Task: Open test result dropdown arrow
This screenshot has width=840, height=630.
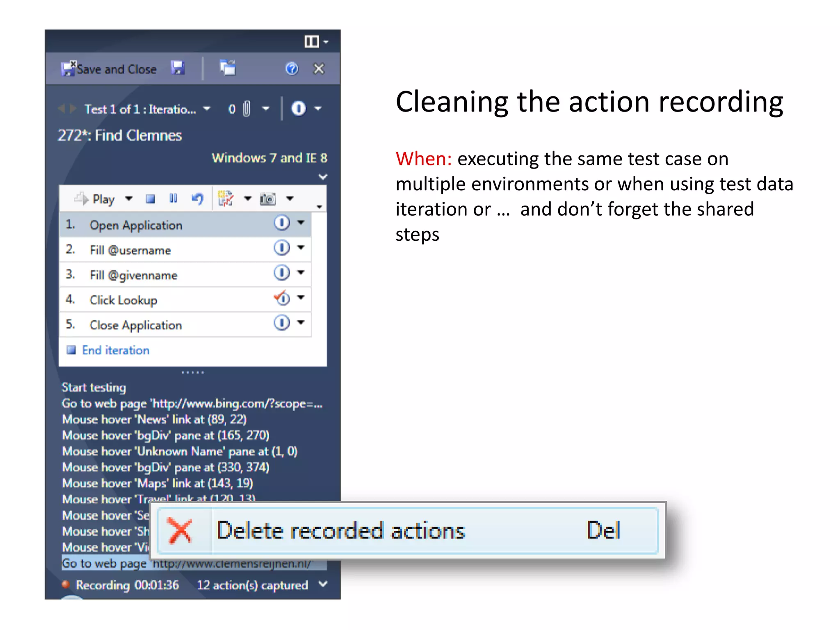Action: pyautogui.click(x=318, y=109)
